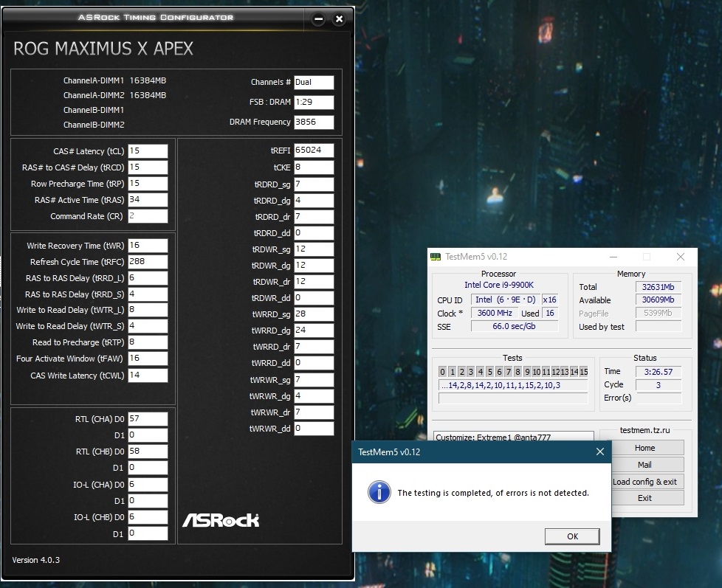Select the Row Precharge Time (tRP) field
722x588 pixels.
[x=148, y=183]
